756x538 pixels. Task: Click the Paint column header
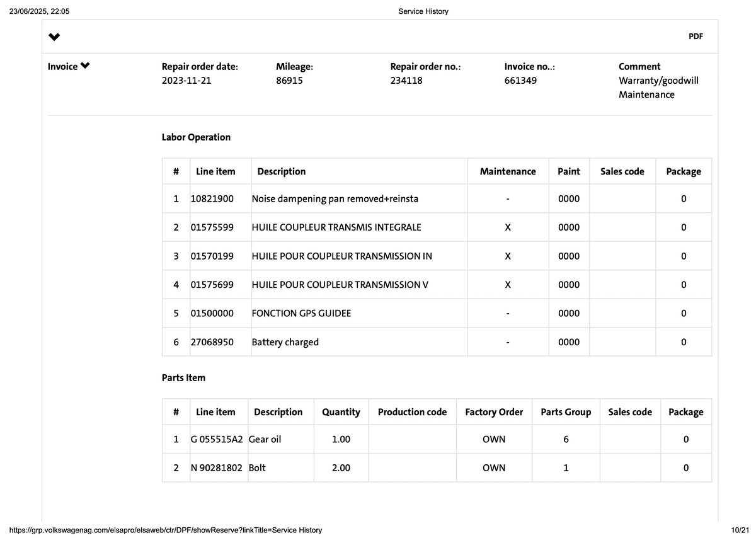point(569,171)
